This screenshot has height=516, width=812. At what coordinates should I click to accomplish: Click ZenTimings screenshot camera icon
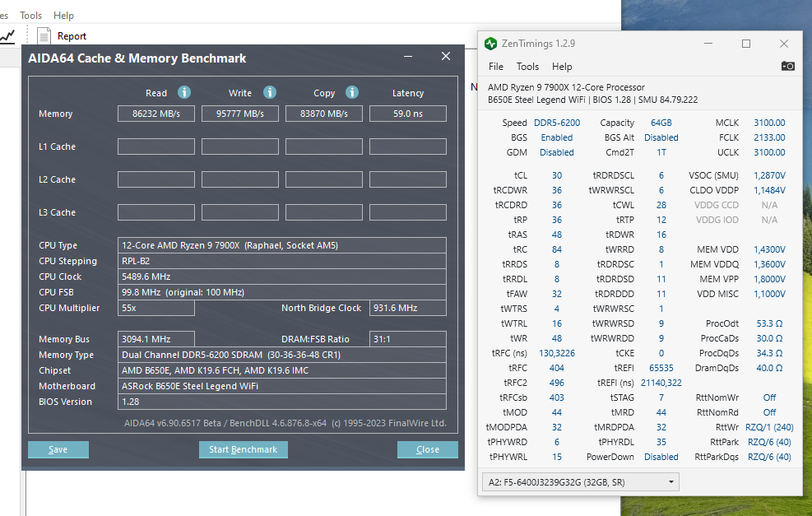[787, 66]
